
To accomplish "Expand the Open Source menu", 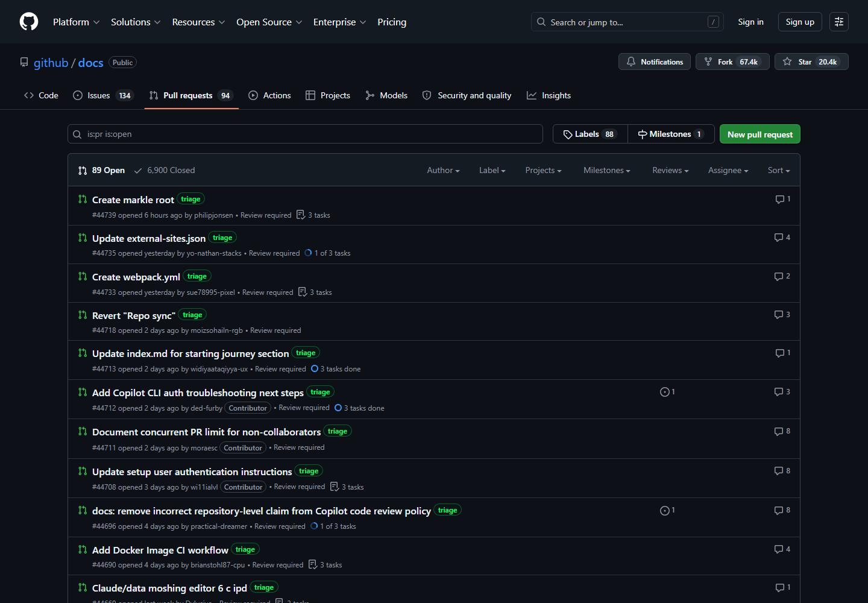I will (269, 22).
